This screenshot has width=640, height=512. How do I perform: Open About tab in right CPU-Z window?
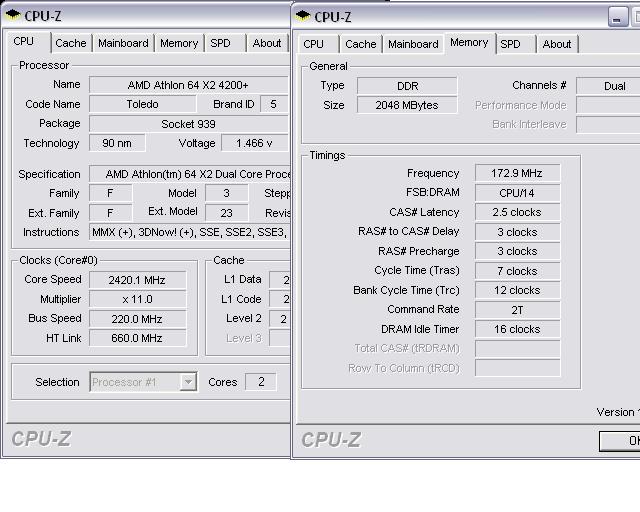point(557,44)
